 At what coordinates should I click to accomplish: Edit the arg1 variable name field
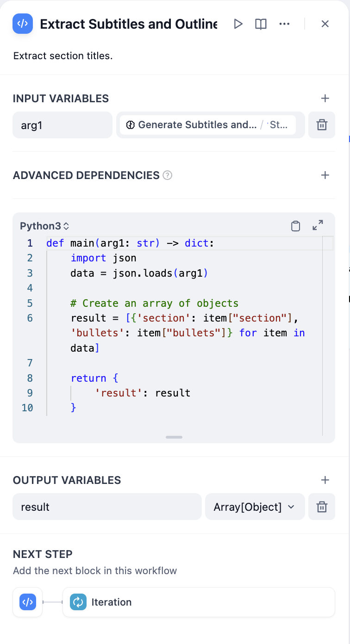[x=62, y=125]
